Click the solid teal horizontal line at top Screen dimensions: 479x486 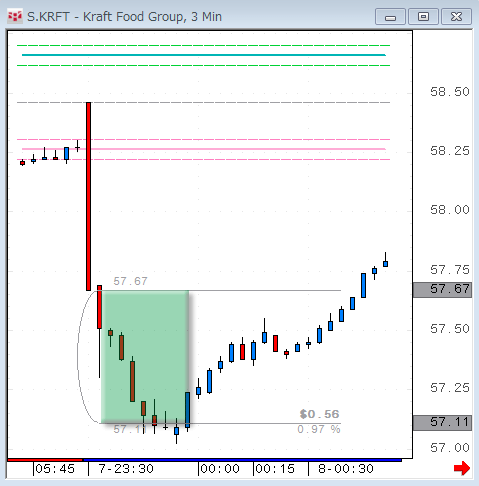[x=204, y=55]
